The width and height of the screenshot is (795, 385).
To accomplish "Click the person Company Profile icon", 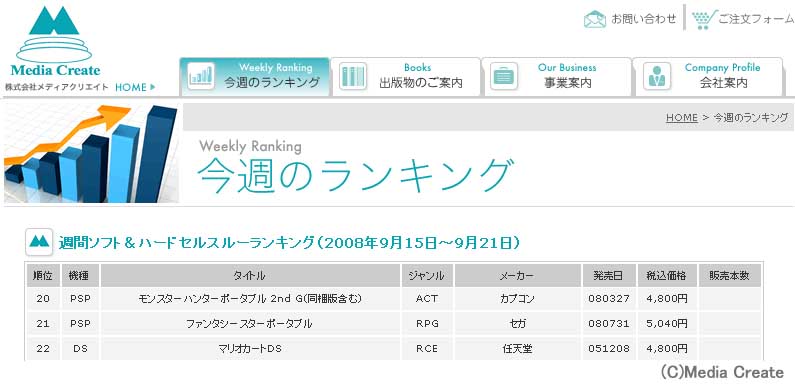I will (x=657, y=76).
